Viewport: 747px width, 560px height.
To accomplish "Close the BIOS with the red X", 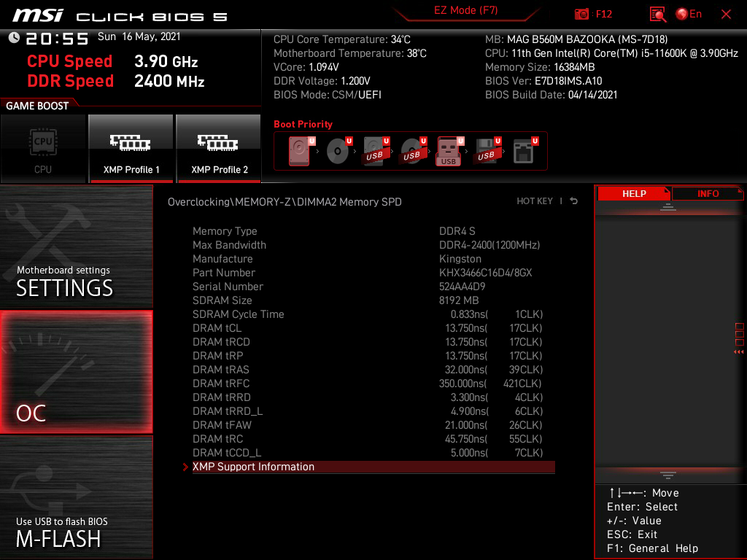I will coord(726,15).
